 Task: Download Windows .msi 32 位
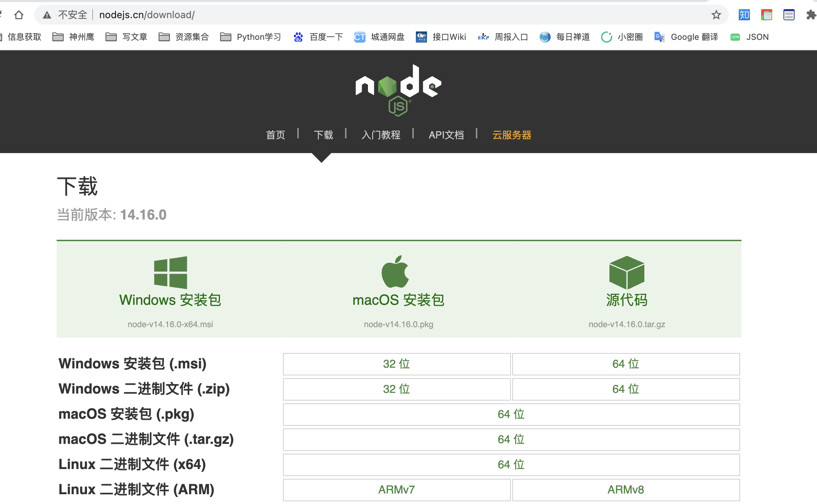click(397, 364)
